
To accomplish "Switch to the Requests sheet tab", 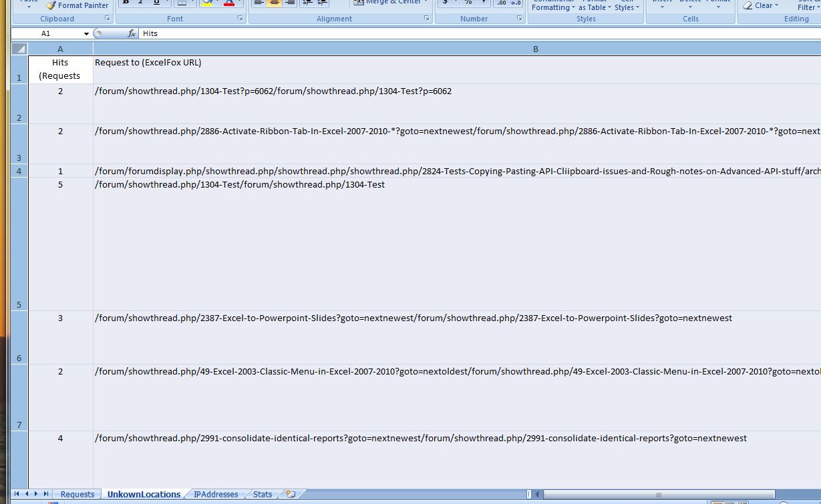I will (x=77, y=494).
